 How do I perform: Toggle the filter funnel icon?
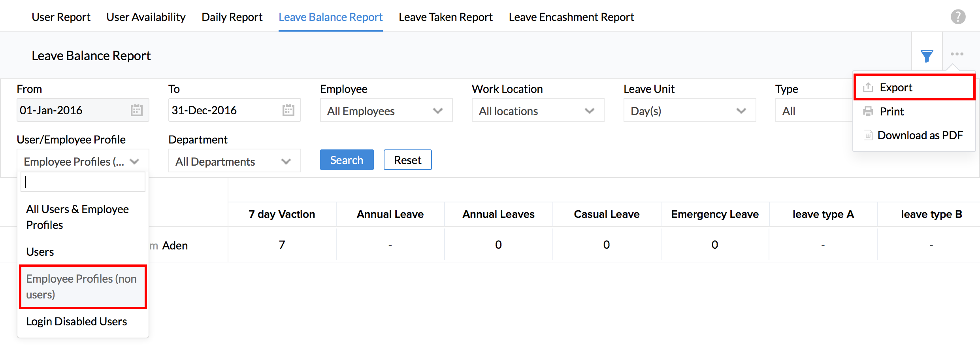(x=927, y=56)
